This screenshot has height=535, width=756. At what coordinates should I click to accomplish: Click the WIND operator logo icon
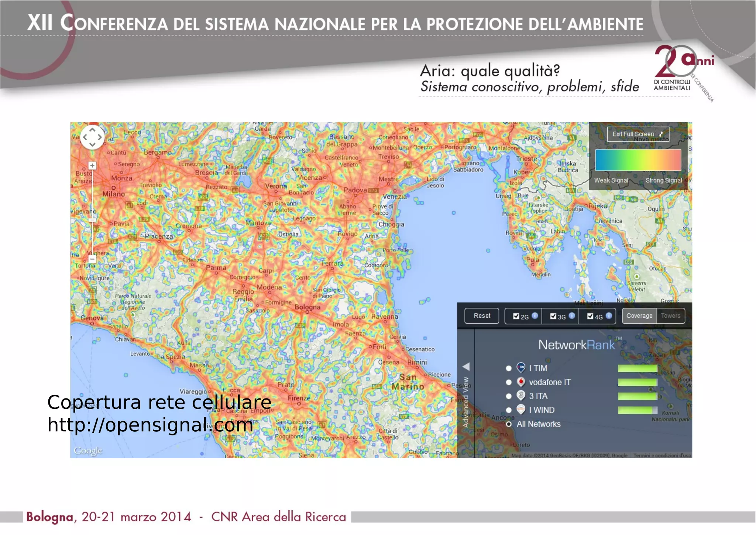tap(521, 410)
